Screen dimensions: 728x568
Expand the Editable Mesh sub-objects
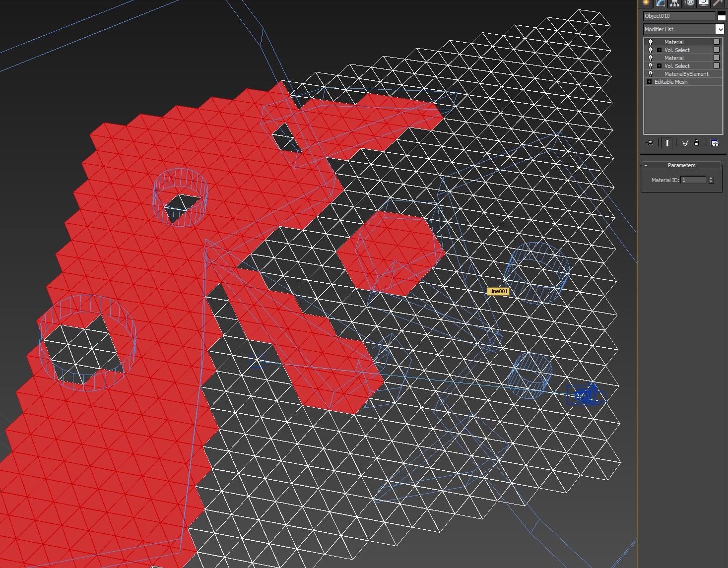[649, 82]
